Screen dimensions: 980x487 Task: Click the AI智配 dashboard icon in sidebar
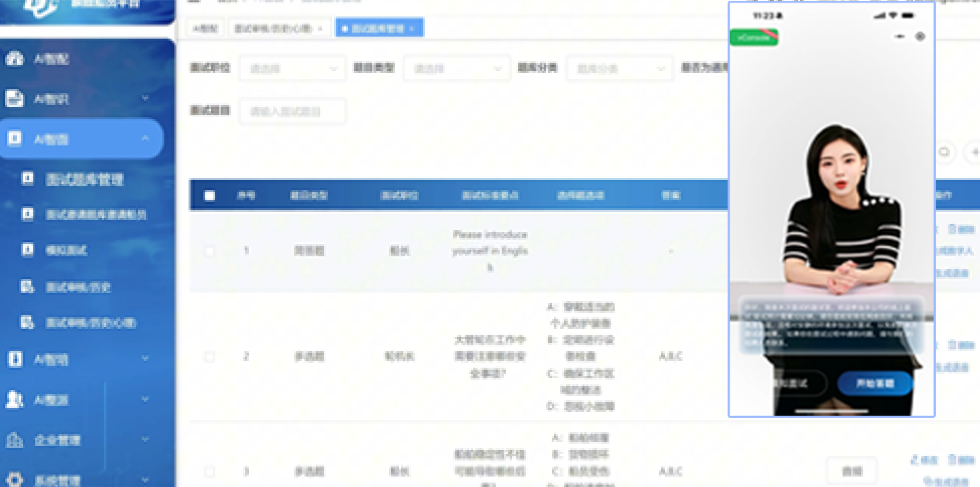[x=15, y=59]
